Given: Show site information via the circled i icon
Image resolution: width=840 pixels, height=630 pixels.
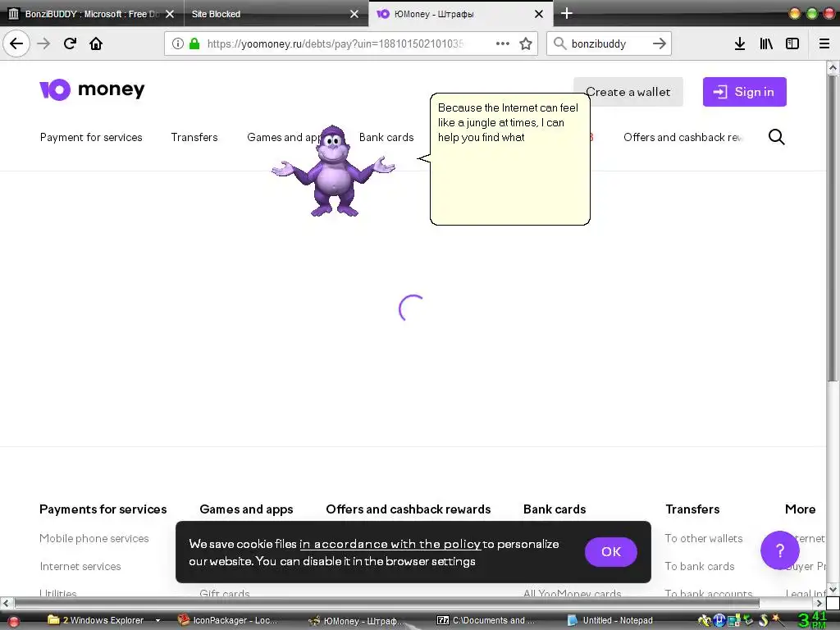Looking at the screenshot, I should coord(178,43).
